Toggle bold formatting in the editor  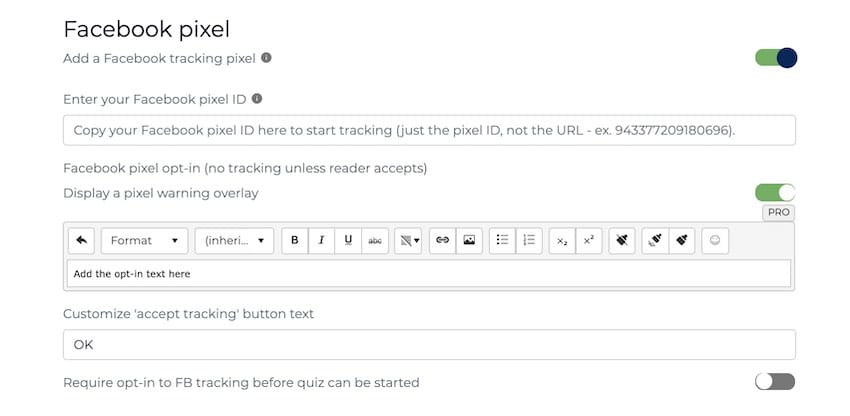click(x=295, y=240)
